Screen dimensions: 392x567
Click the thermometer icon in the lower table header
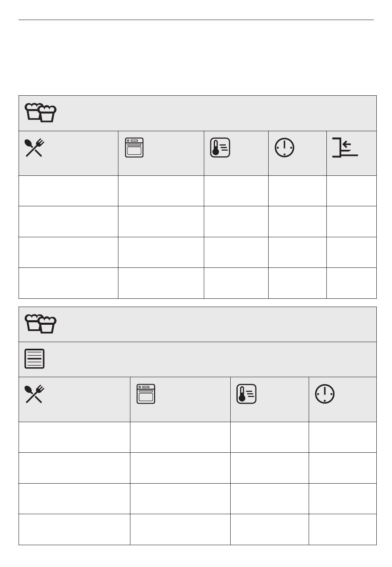click(246, 394)
